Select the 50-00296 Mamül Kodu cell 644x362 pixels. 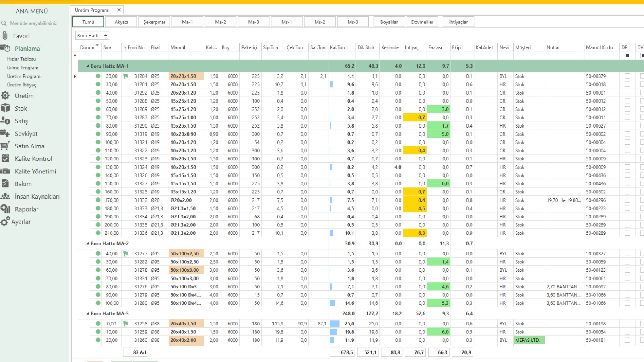tap(602, 200)
